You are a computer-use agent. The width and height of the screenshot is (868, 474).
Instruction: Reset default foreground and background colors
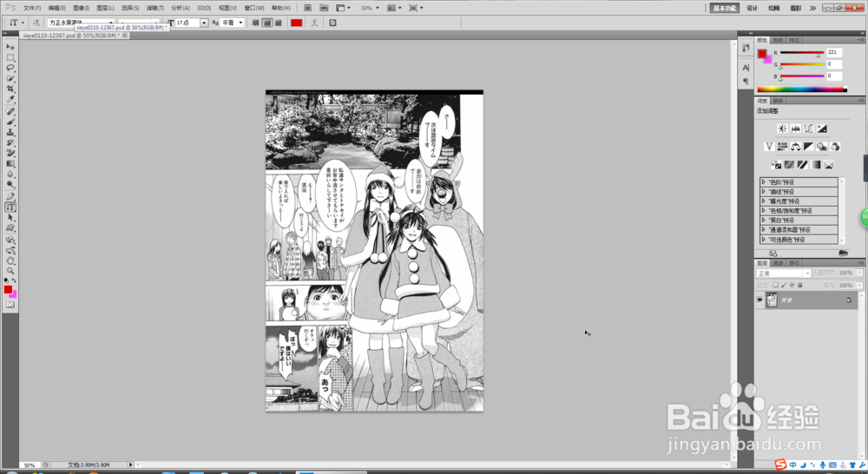[6, 280]
